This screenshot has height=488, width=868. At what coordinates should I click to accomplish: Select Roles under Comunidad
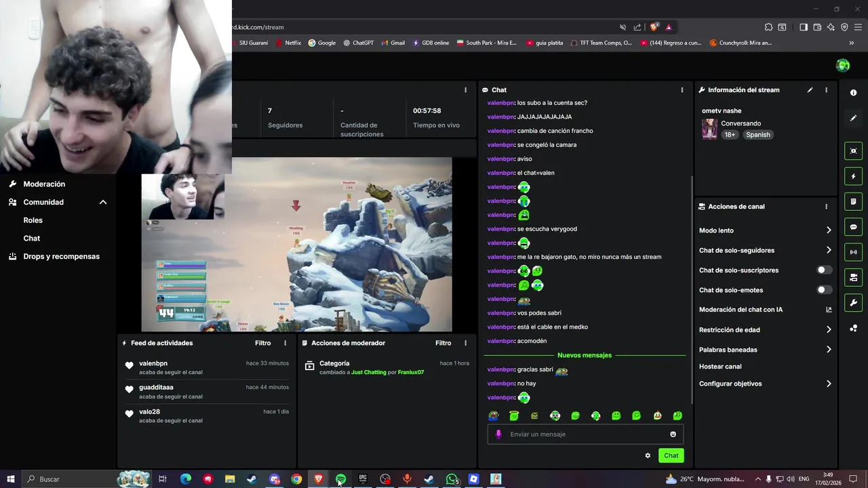[33, 220]
